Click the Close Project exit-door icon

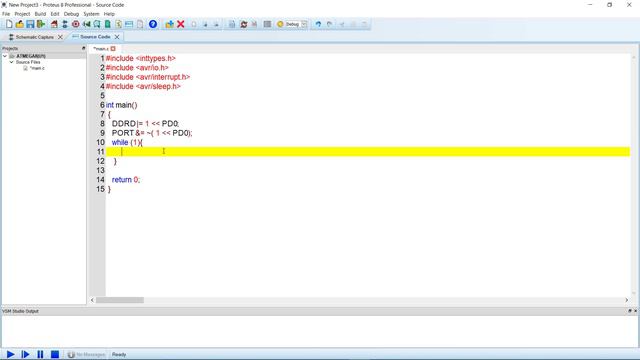tap(41, 24)
